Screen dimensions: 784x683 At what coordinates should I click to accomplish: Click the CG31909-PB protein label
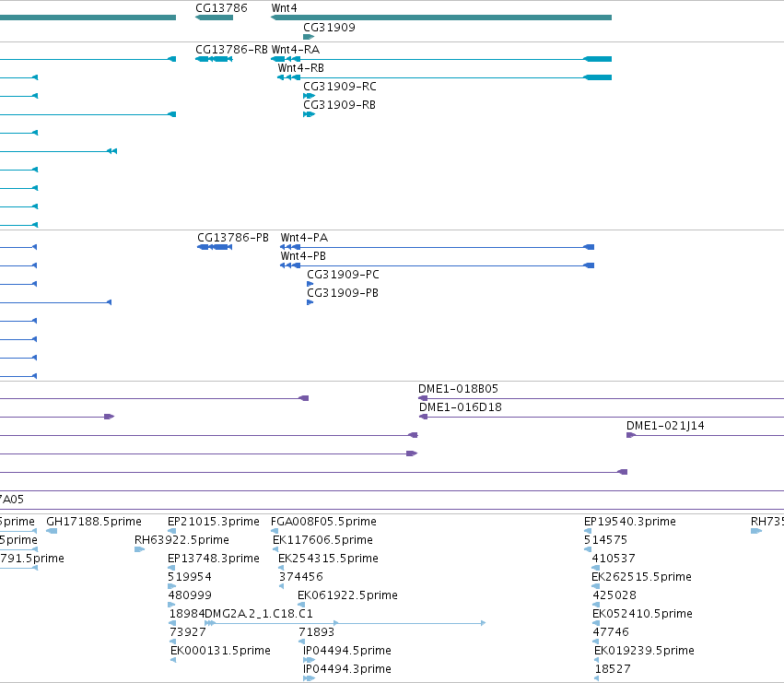[x=343, y=293]
